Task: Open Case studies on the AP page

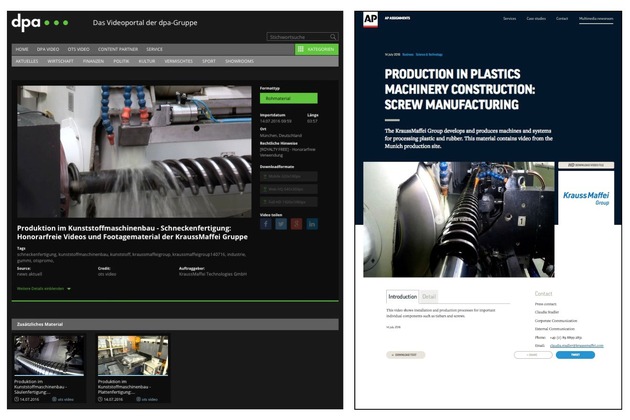Action: pyautogui.click(x=536, y=18)
